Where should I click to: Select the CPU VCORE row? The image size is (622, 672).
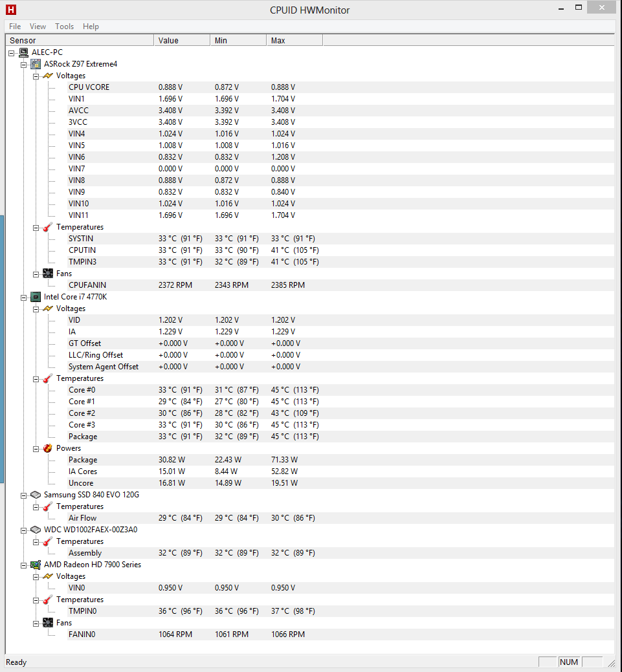pyautogui.click(x=340, y=87)
